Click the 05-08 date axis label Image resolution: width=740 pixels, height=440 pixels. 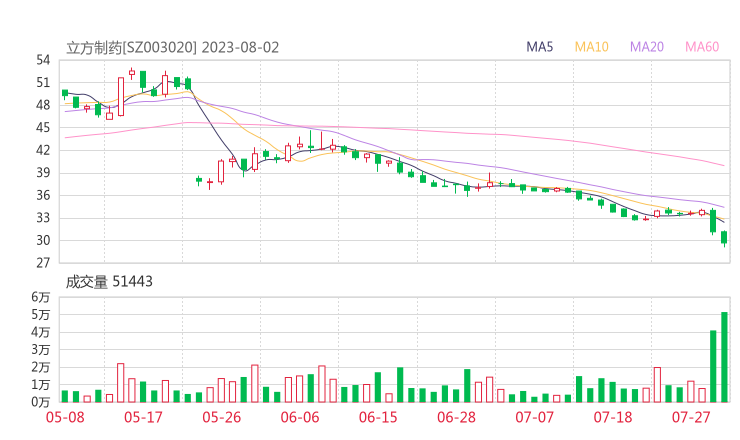(x=65, y=417)
